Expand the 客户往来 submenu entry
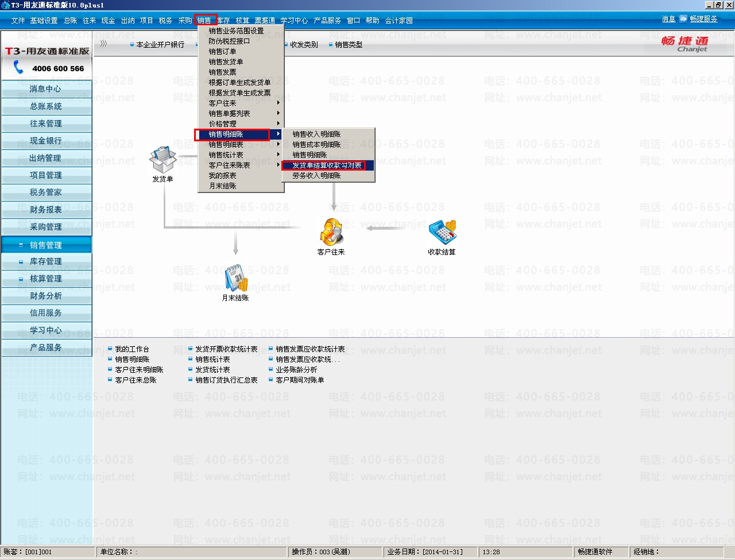 point(240,103)
